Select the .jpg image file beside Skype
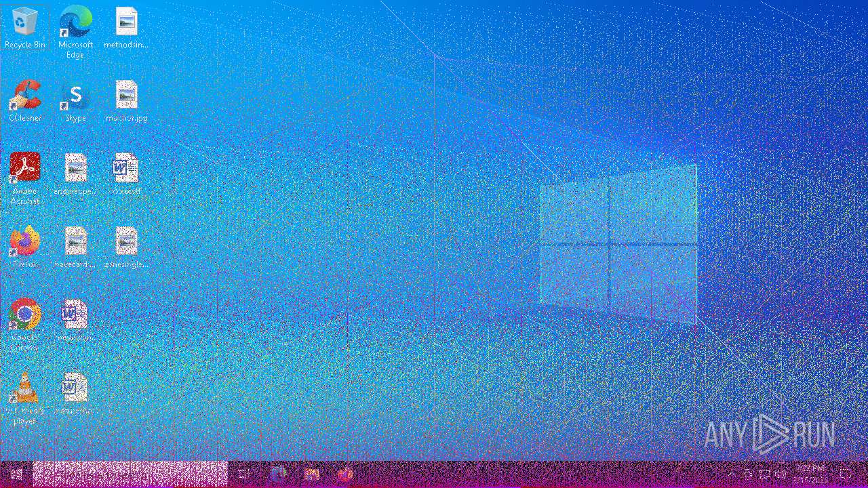Viewport: 868px width, 488px height. click(126, 101)
